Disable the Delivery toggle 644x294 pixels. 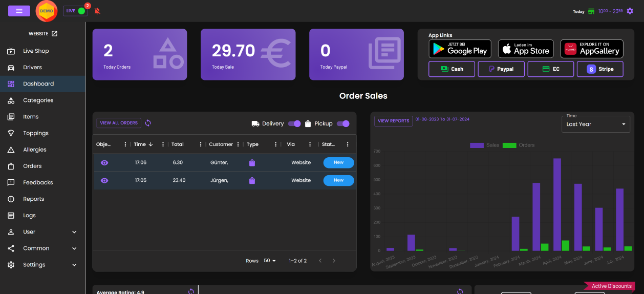pos(294,123)
